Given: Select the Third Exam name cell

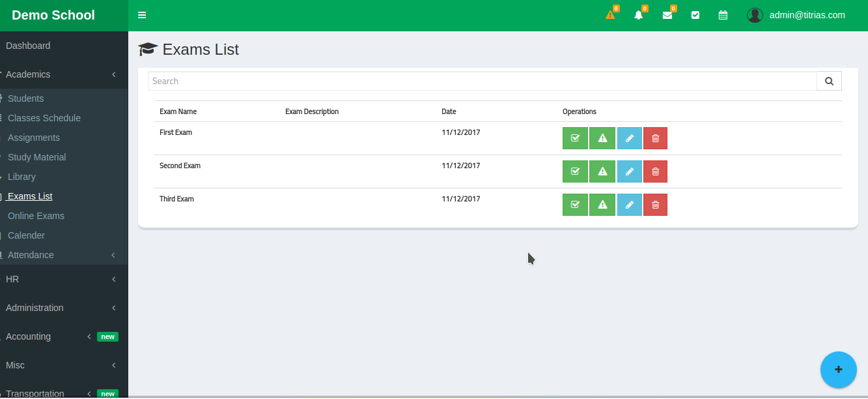Looking at the screenshot, I should click(176, 199).
